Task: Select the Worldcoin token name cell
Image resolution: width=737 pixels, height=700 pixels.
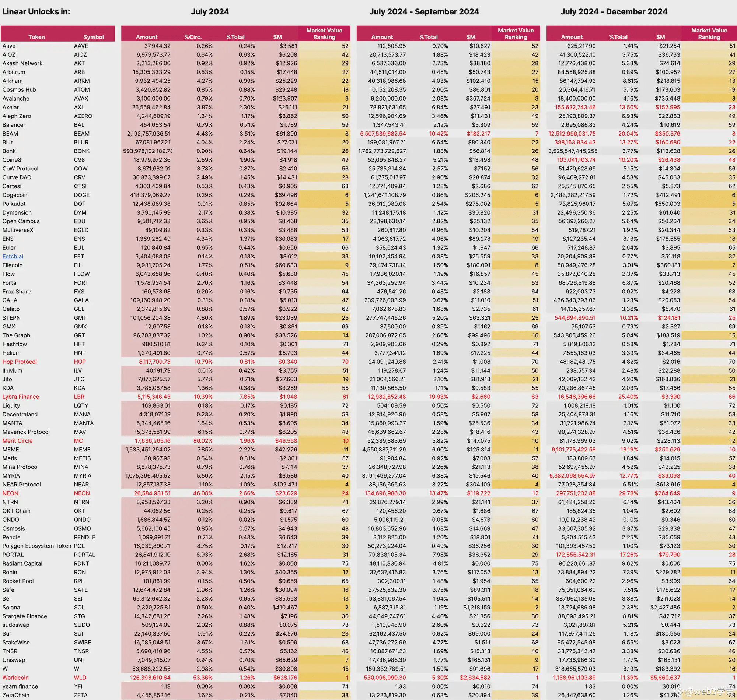Action: pos(15,678)
